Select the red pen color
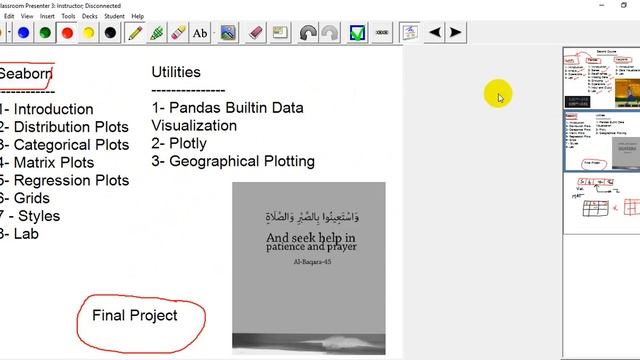The width and height of the screenshot is (640, 360). click(67, 33)
